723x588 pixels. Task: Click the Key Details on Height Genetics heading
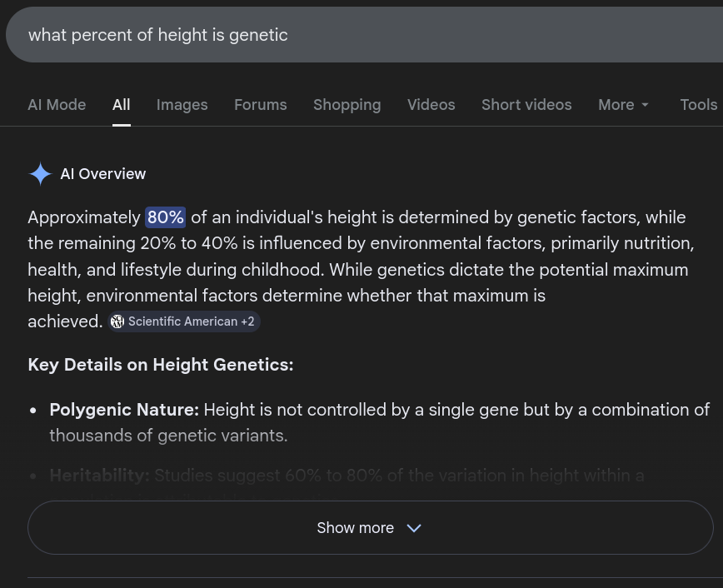click(160, 365)
